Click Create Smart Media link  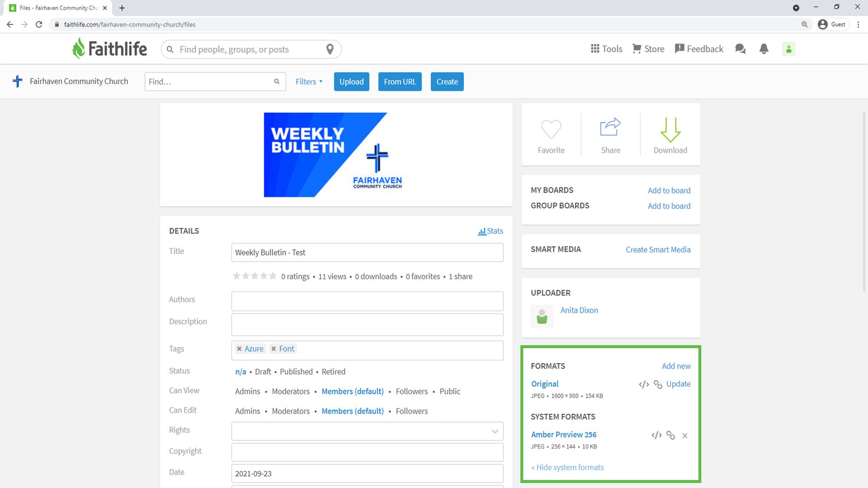click(658, 249)
